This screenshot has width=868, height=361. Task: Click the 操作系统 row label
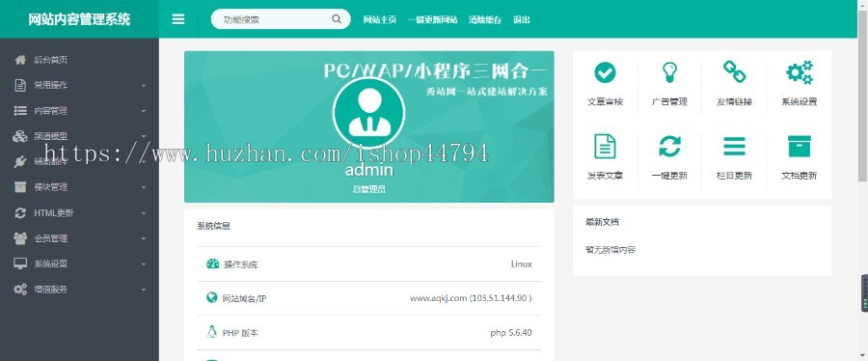point(241,264)
